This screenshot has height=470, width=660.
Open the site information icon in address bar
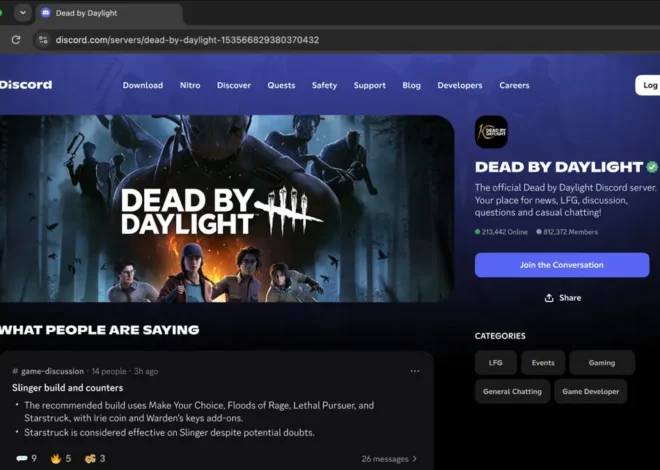click(43, 40)
